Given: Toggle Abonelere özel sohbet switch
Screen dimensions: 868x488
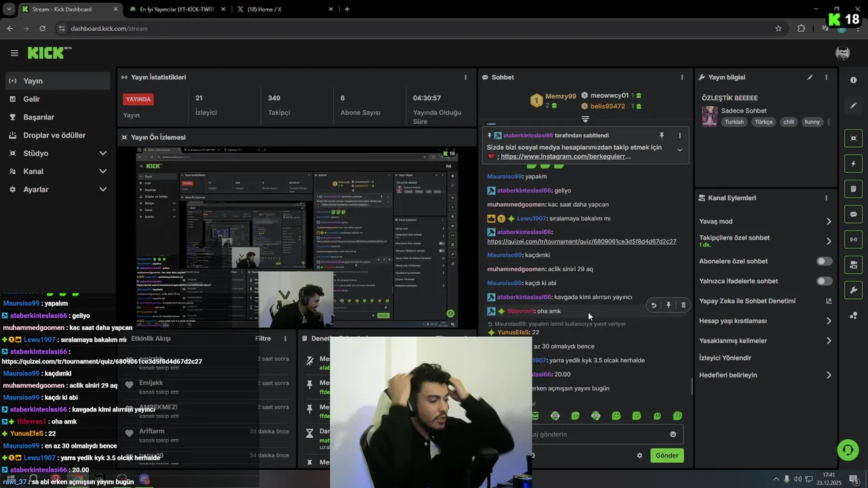Looking at the screenshot, I should tap(825, 261).
